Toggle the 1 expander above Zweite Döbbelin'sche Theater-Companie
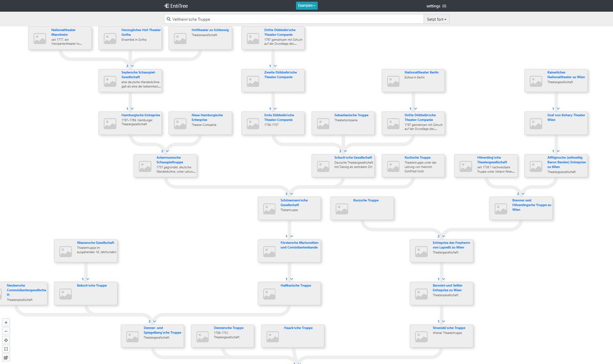 click(273, 66)
